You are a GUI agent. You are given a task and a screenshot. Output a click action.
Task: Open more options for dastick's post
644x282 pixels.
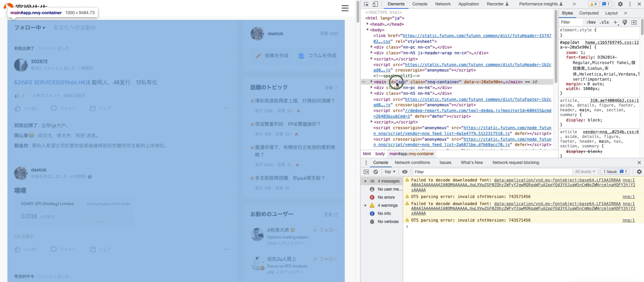point(226,249)
